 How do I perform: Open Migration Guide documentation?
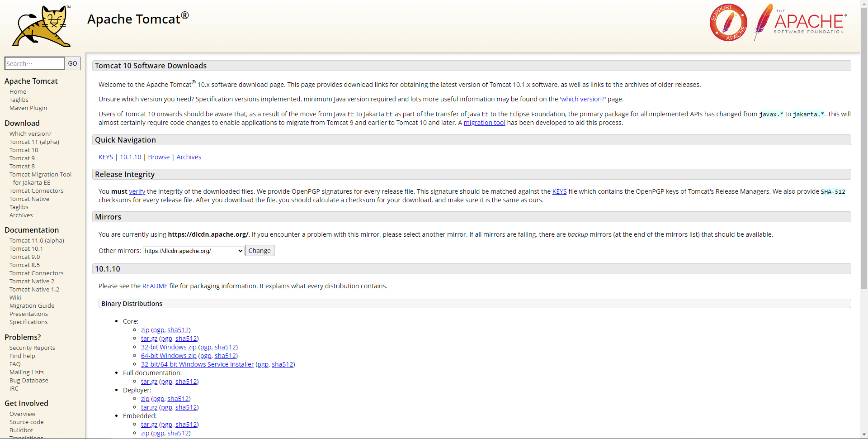pyautogui.click(x=32, y=305)
